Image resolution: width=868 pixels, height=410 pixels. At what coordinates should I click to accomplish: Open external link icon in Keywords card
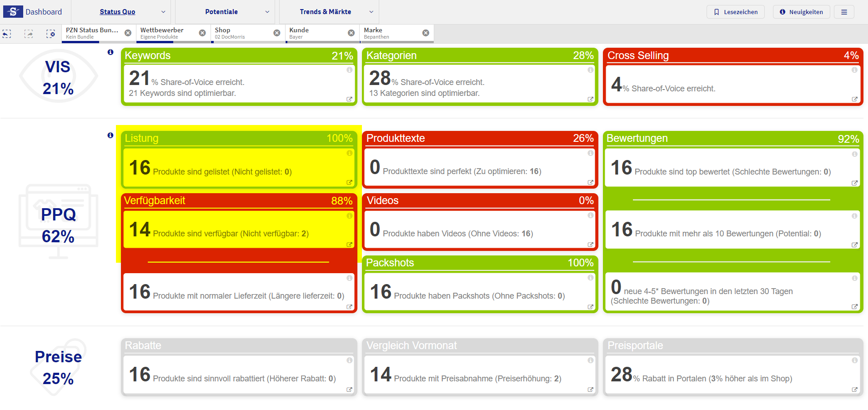(349, 99)
